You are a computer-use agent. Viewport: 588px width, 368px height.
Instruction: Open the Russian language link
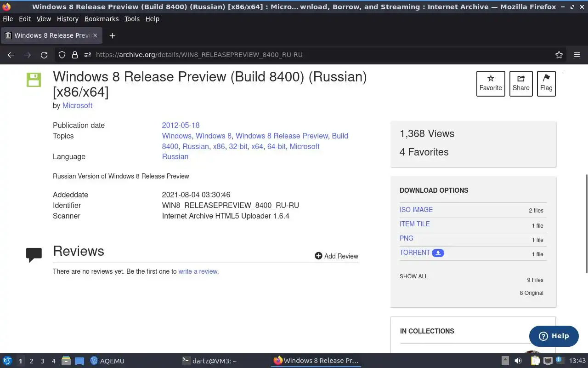click(x=175, y=156)
